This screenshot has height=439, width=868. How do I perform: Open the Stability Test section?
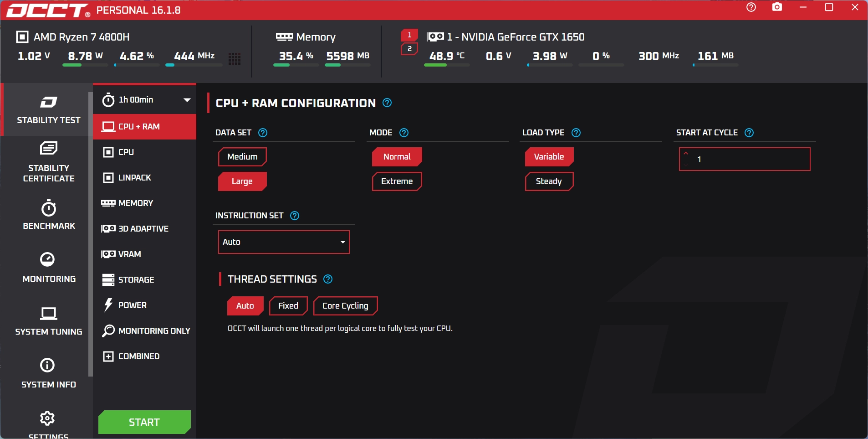click(48, 109)
